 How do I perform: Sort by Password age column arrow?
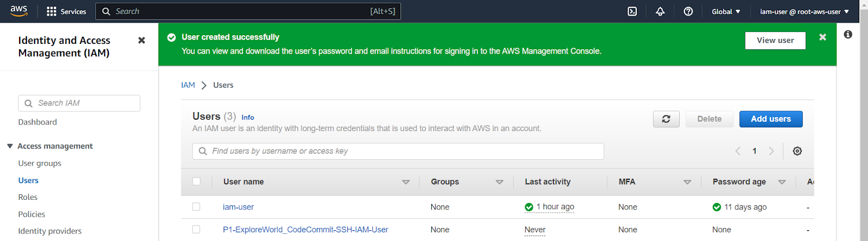(782, 182)
